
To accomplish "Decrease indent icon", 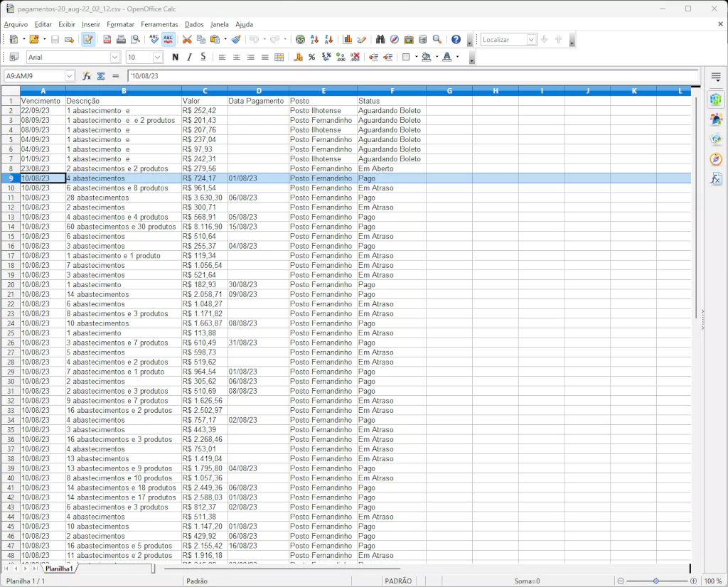I will [374, 57].
